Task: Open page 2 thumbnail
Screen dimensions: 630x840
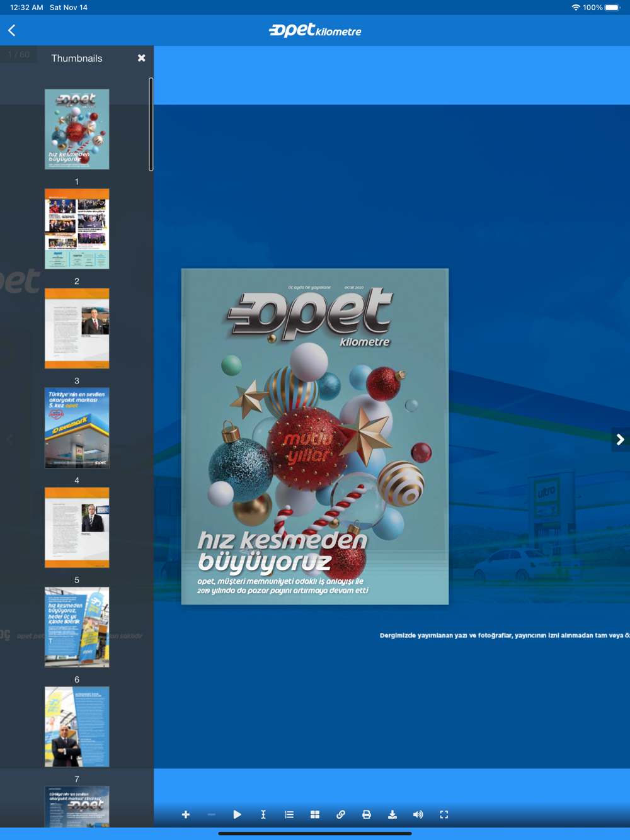Action: coord(77,229)
